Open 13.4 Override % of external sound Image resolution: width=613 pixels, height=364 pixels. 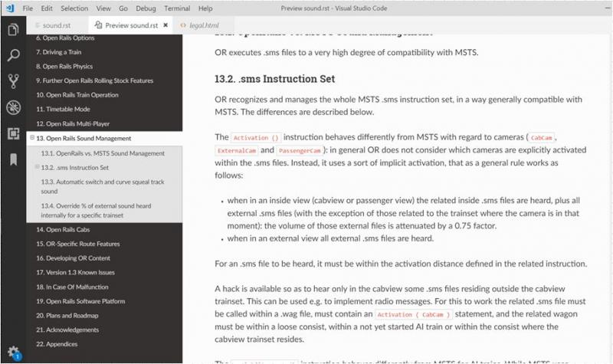(97, 210)
